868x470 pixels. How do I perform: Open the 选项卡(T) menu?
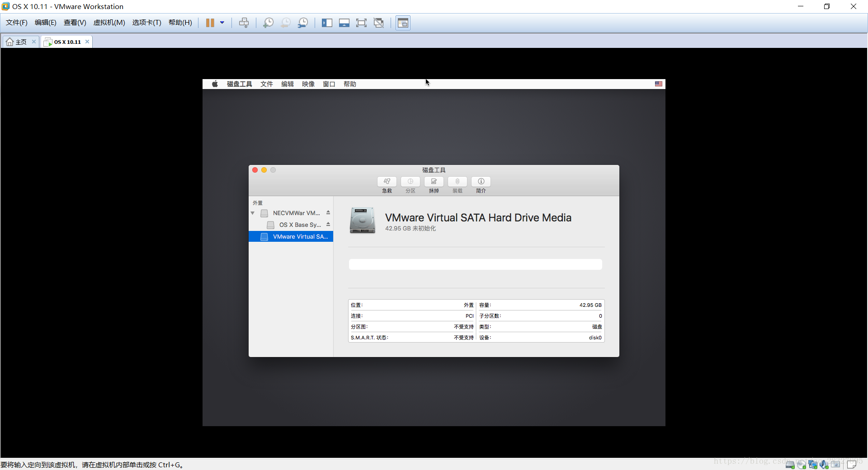(147, 23)
